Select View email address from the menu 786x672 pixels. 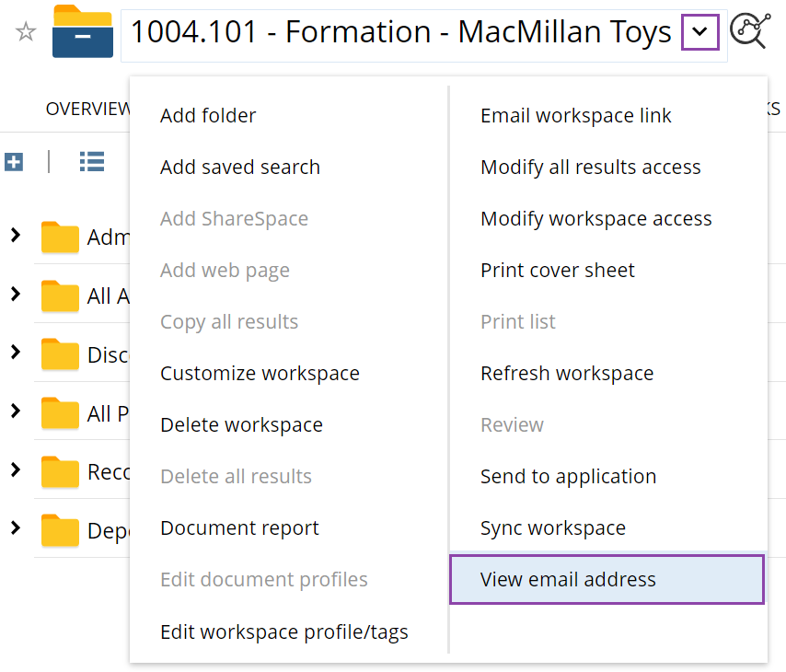tap(568, 579)
